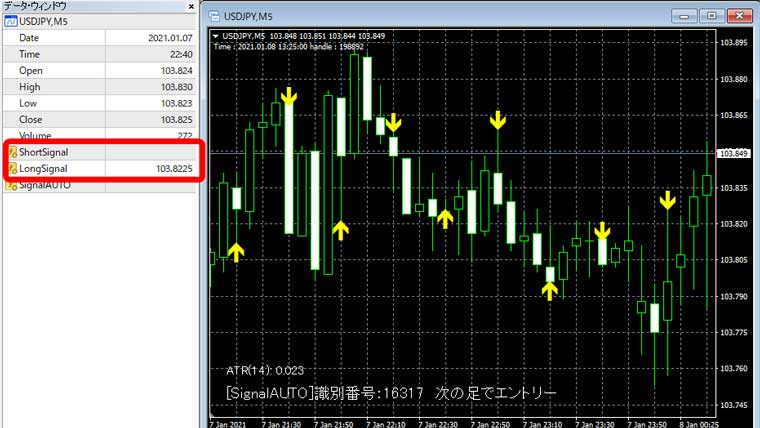
Task: Click the ShortSignal indicator icon
Action: tap(12, 152)
